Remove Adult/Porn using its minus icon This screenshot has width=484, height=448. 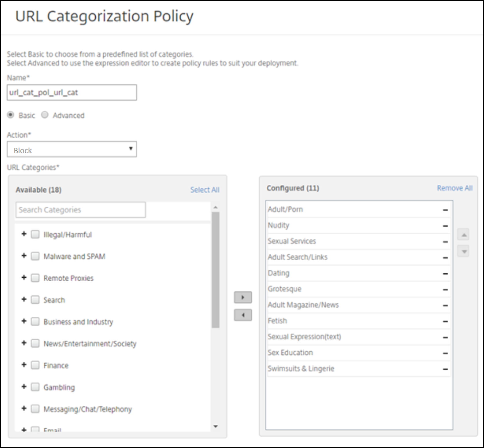point(445,210)
